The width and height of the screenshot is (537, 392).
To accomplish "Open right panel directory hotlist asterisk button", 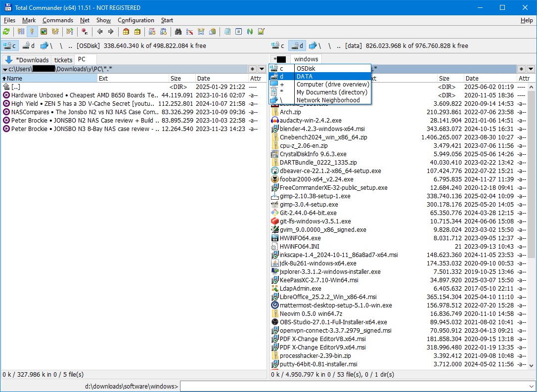I will pyautogui.click(x=521, y=69).
